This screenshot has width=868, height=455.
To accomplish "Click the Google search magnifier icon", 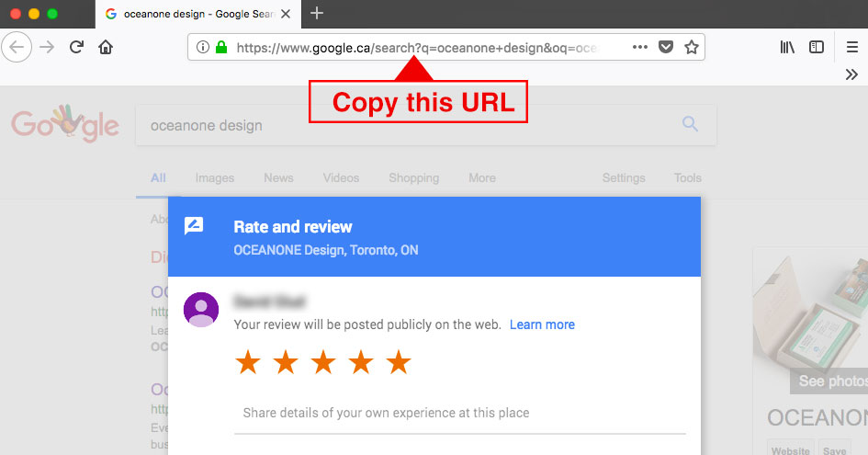I will [x=690, y=123].
